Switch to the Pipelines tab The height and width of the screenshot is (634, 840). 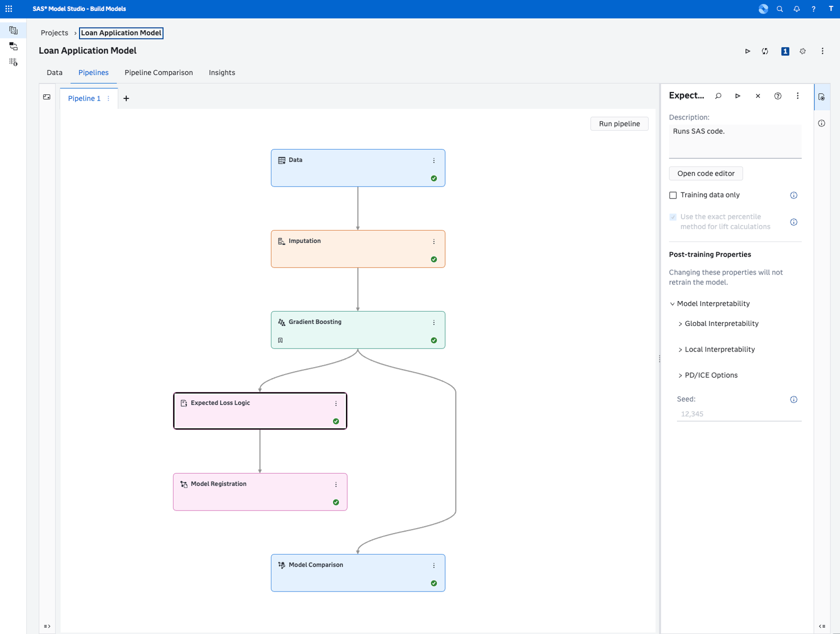point(93,72)
